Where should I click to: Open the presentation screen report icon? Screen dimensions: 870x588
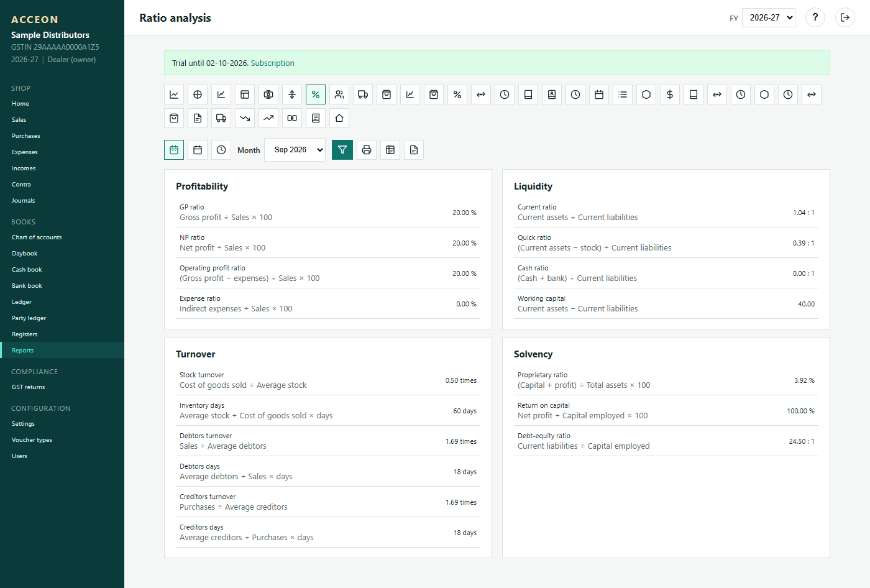(x=268, y=94)
